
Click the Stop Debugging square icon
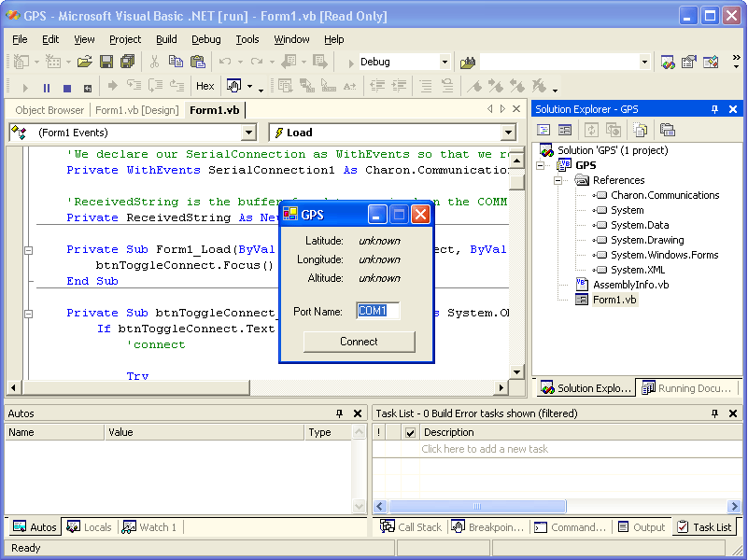point(66,87)
